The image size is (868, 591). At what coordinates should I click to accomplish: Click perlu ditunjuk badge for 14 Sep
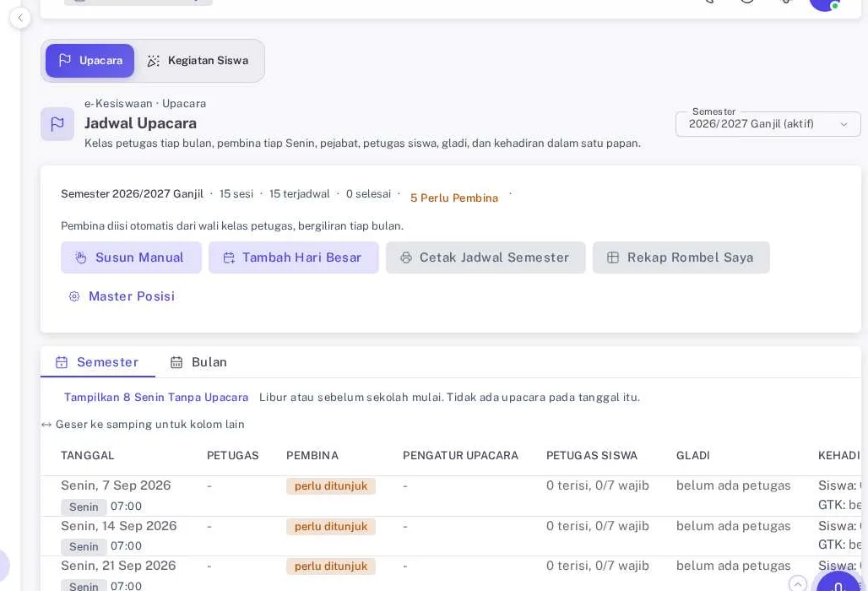pyautogui.click(x=331, y=526)
